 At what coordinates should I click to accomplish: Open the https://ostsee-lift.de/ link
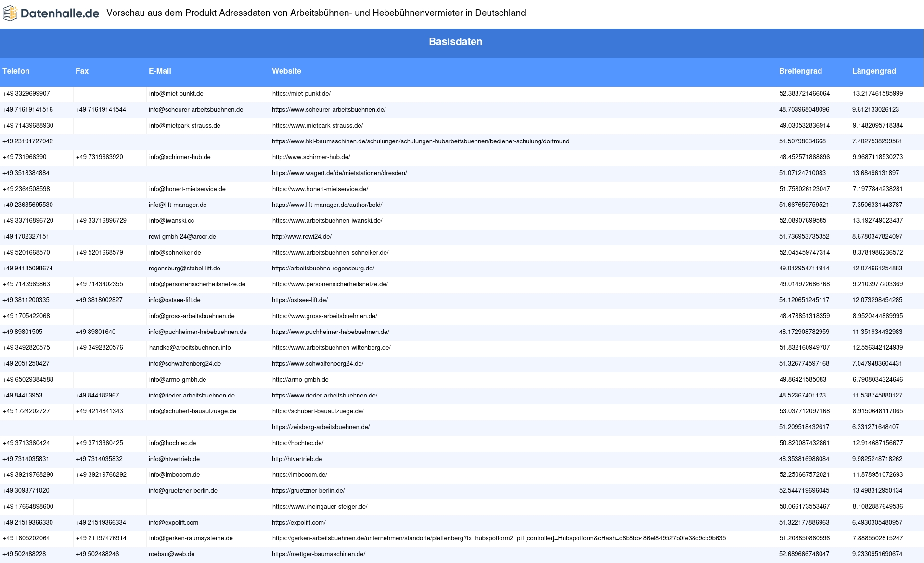click(x=299, y=300)
